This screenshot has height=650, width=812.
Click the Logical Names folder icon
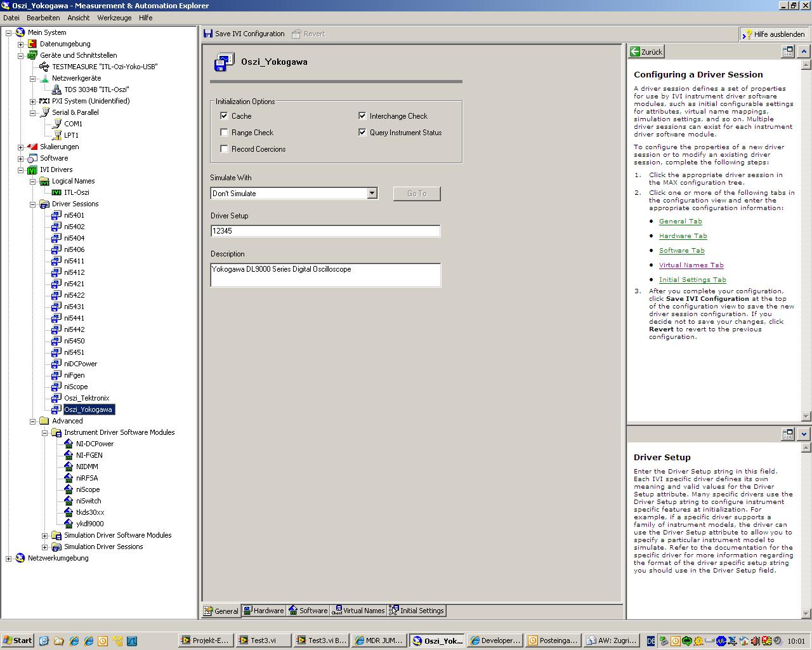click(x=44, y=181)
